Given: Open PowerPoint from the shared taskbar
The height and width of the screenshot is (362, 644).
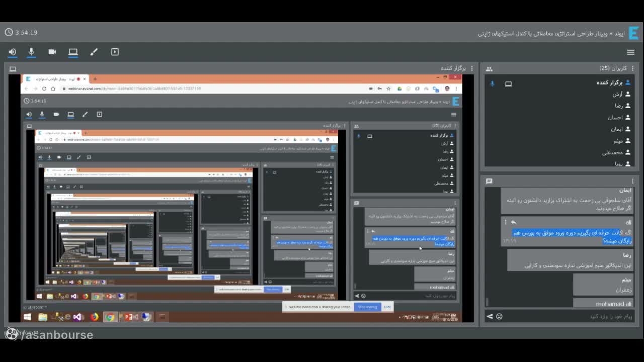Looking at the screenshot, I should pyautogui.click(x=128, y=317).
